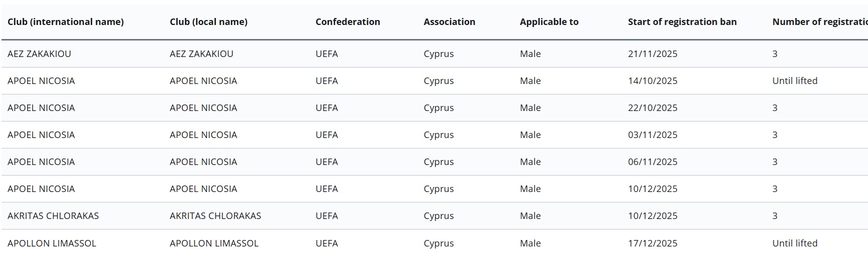Select AEZ ZAKAKIOU in the international name column

(x=39, y=54)
